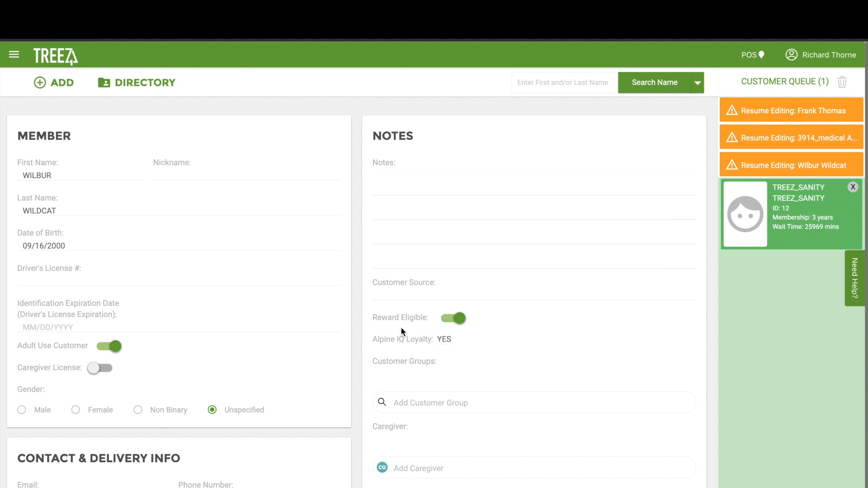Enable the Caregiver License toggle
The height and width of the screenshot is (488, 868).
(x=100, y=368)
